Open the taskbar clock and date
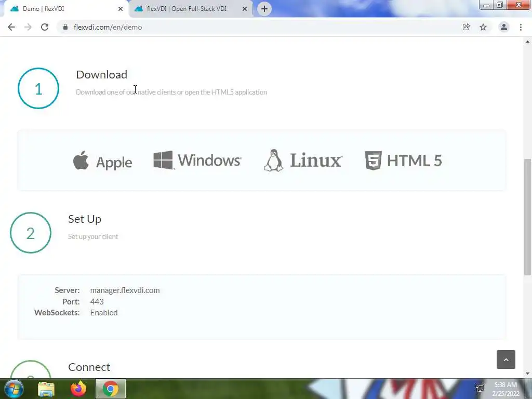 point(506,389)
